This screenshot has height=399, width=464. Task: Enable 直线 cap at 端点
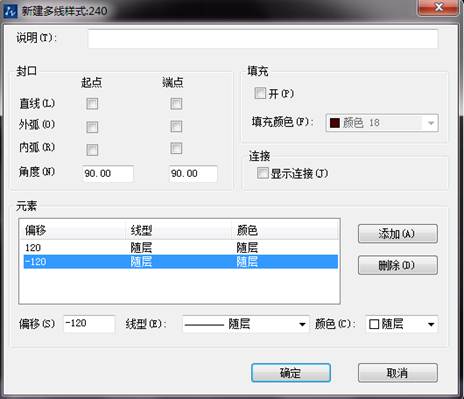click(176, 104)
